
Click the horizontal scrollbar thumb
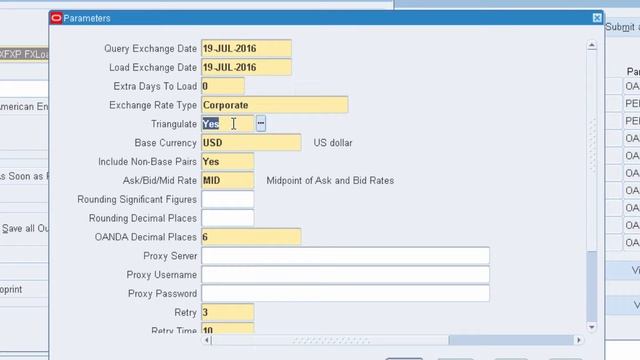click(x=511, y=340)
